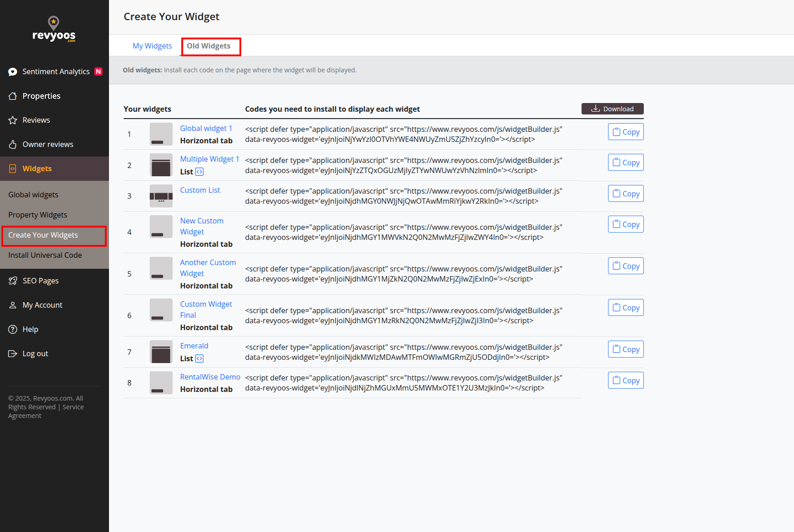Viewport: 794px width, 532px height.
Task: Switch to the My Widgets tab
Action: click(152, 46)
